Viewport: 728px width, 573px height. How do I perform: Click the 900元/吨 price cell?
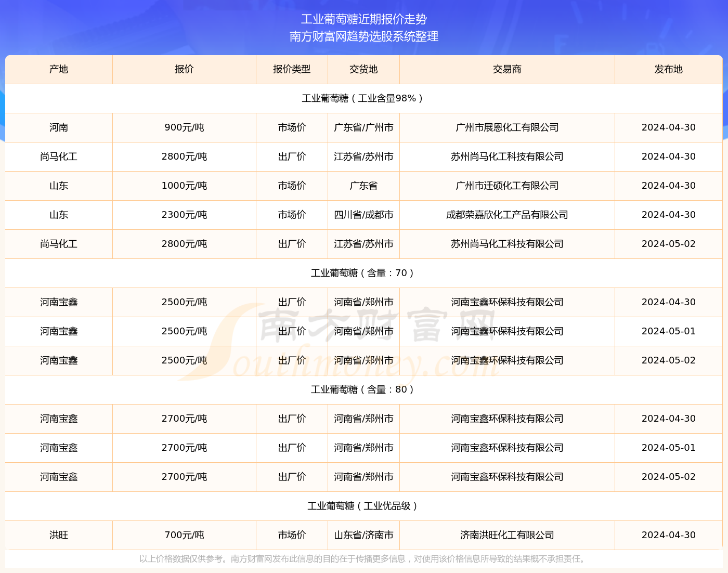[x=184, y=127]
